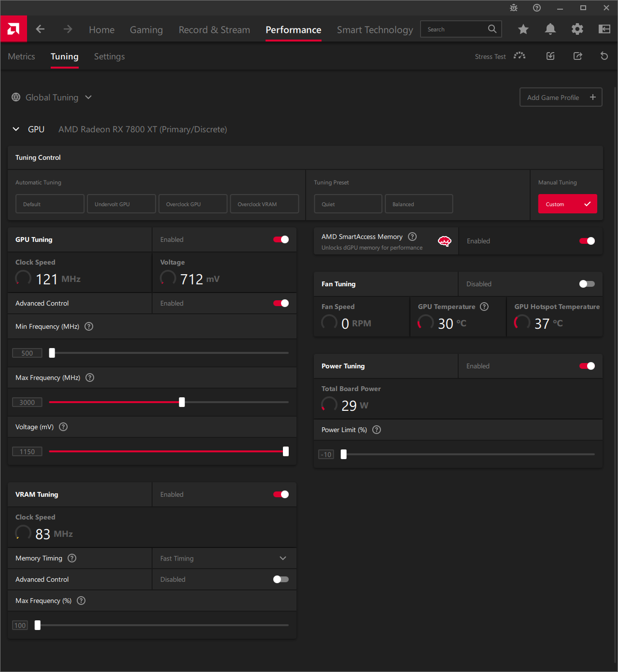Screen dimensions: 618x672
Task: Open notifications bell icon
Action: (550, 29)
